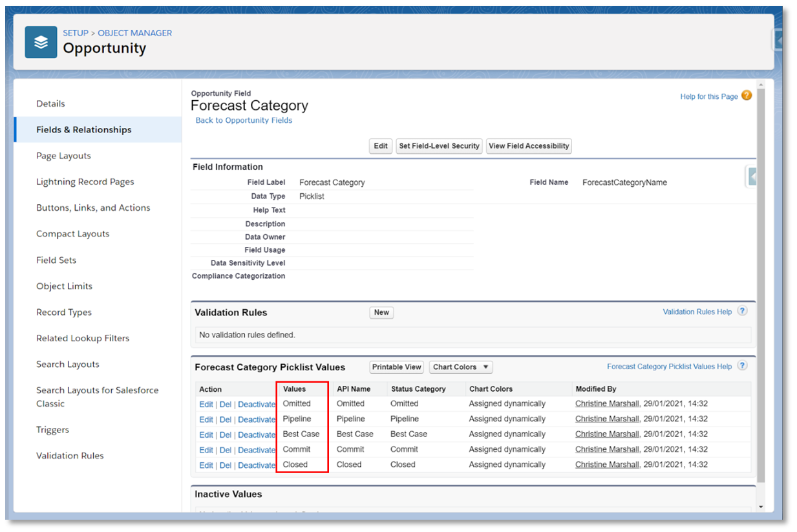This screenshot has height=532, width=797.
Task: Click the scrollbar down arrow
Action: click(760, 507)
